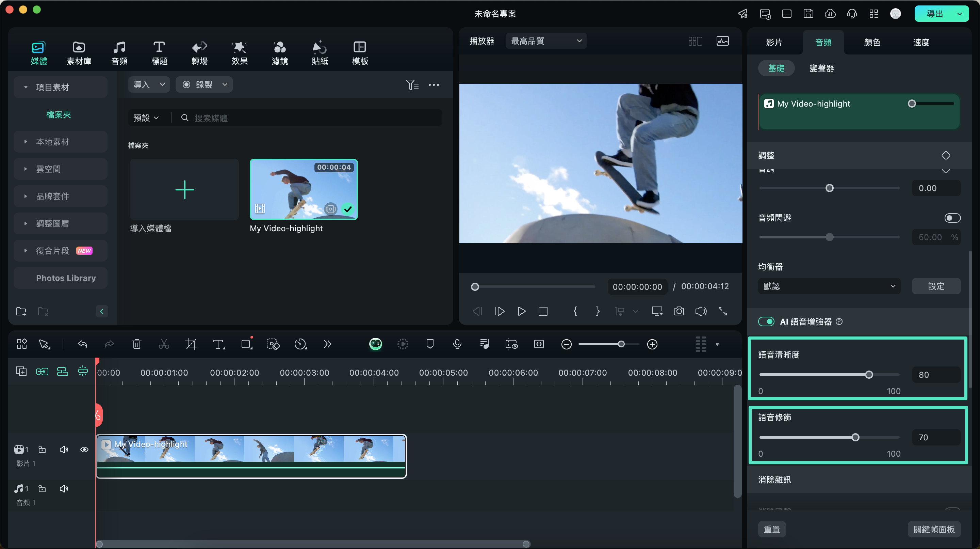Open the 均衡器 默認 preset dropdown

pyautogui.click(x=829, y=286)
